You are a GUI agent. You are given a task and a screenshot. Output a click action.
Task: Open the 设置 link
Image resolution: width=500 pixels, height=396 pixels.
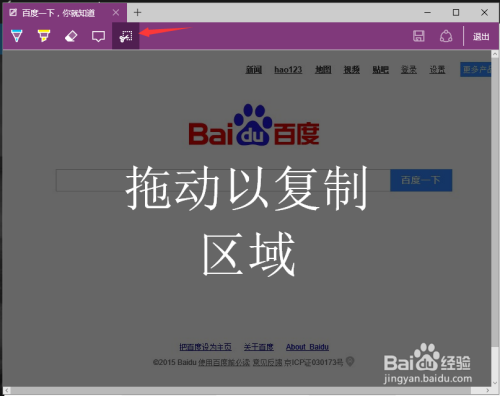click(437, 70)
